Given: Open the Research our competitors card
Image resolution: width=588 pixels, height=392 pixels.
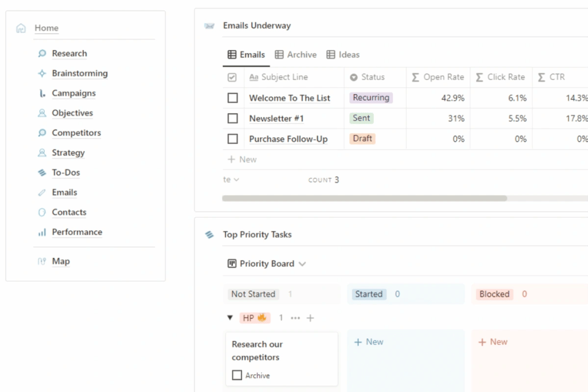Looking at the screenshot, I should tap(281, 359).
